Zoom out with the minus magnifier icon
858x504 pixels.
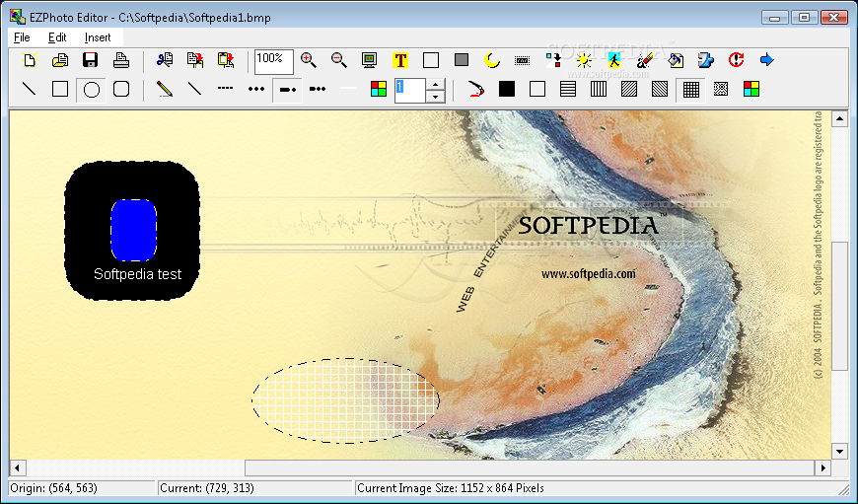tap(339, 60)
